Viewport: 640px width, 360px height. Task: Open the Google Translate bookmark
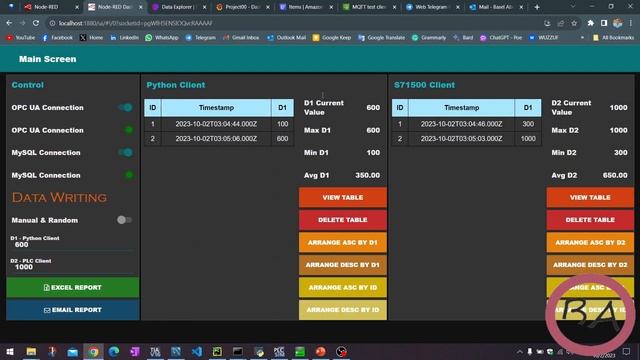pyautogui.click(x=382, y=38)
